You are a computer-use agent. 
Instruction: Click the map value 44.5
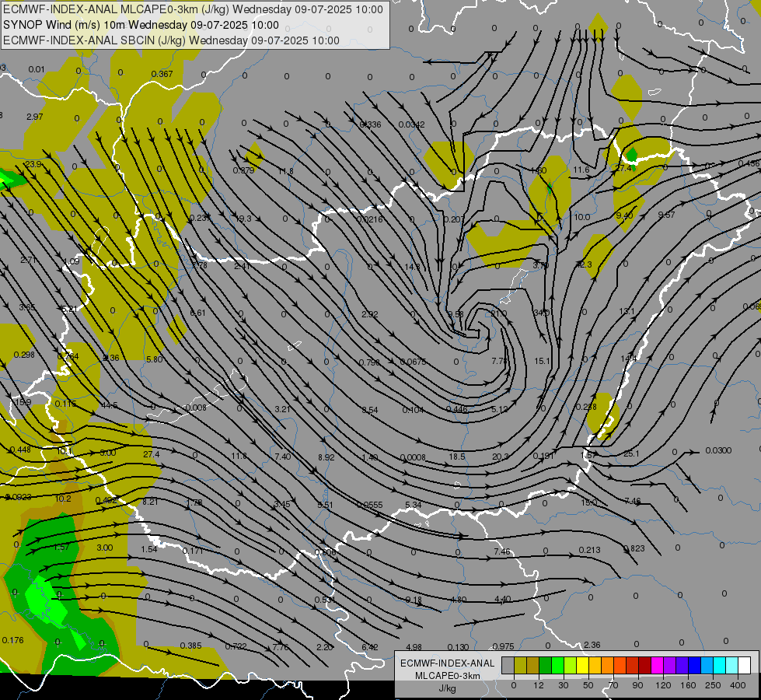pos(109,405)
